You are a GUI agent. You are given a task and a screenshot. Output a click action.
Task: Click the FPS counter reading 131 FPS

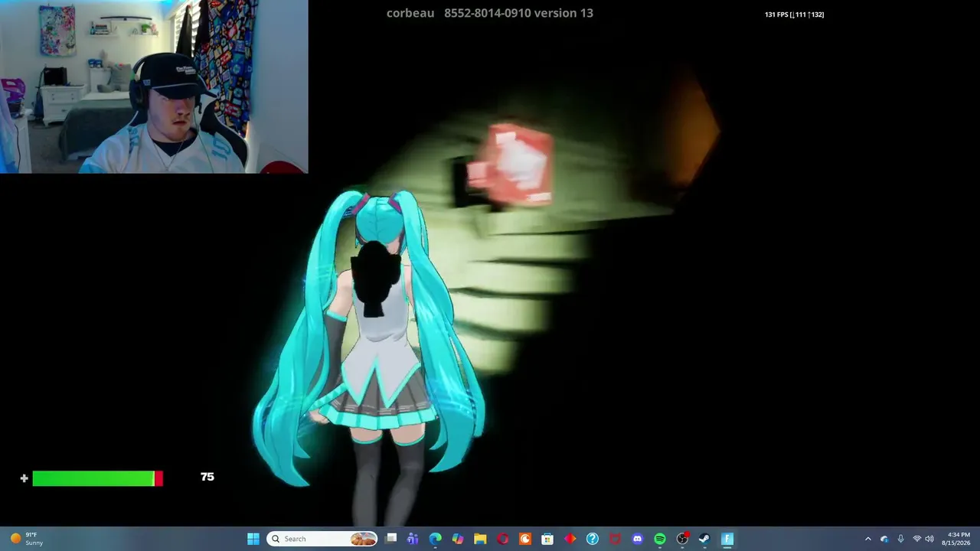[x=794, y=15]
